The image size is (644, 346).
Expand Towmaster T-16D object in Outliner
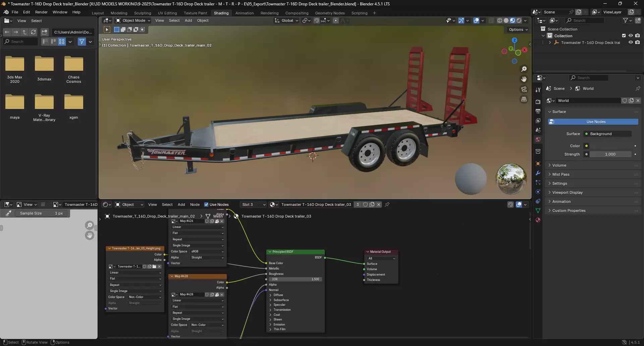point(550,43)
